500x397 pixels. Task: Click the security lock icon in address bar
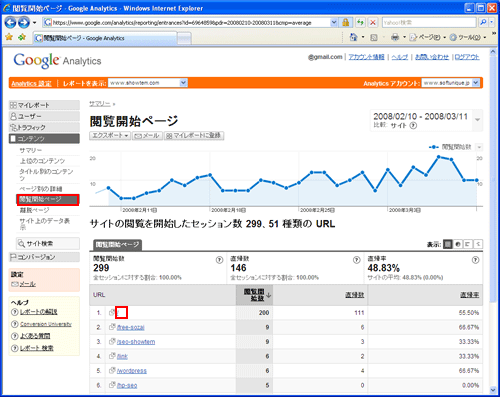click(346, 23)
